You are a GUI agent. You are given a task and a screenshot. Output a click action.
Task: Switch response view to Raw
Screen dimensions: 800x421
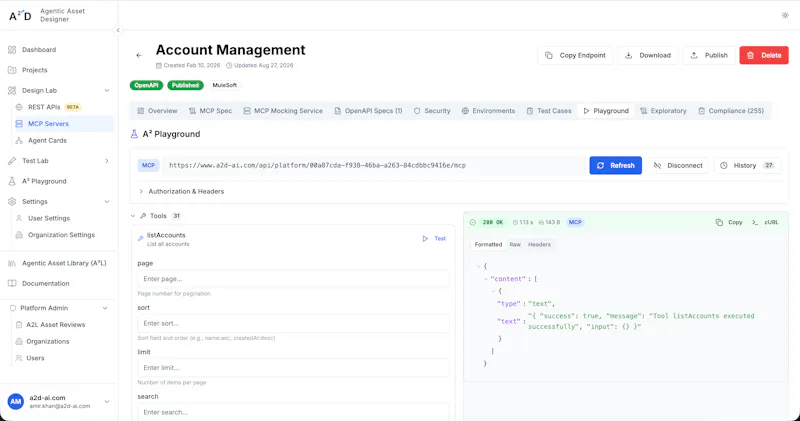point(515,244)
